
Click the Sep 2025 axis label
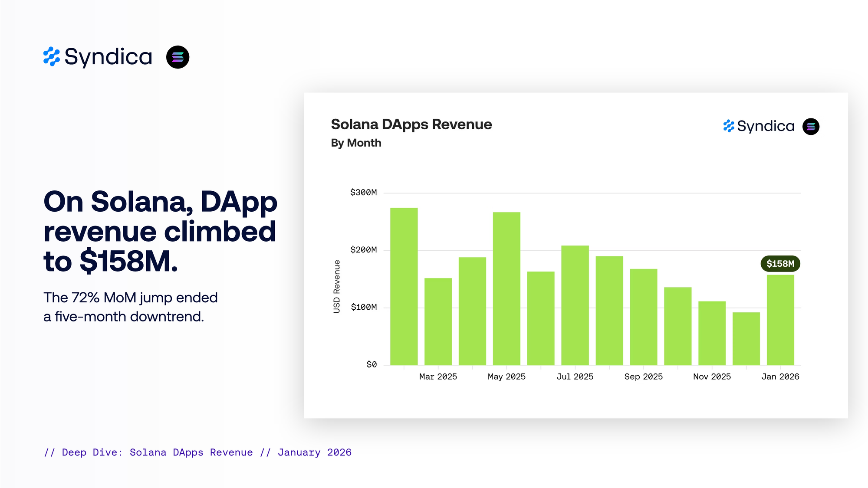click(643, 377)
